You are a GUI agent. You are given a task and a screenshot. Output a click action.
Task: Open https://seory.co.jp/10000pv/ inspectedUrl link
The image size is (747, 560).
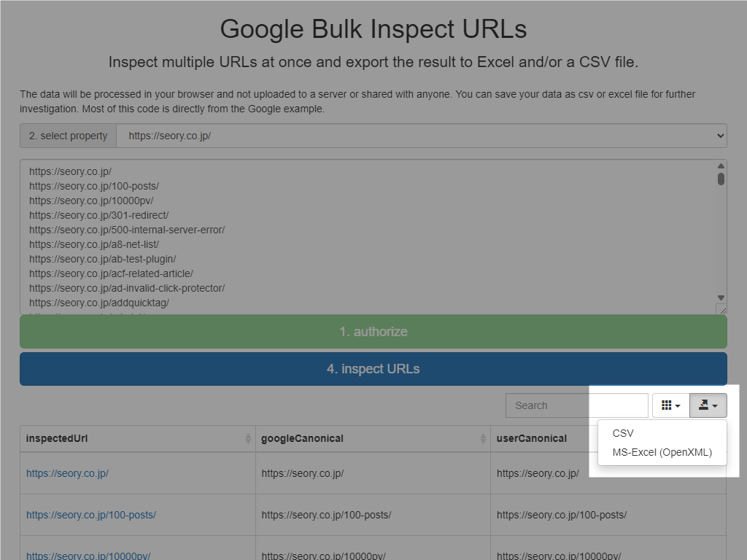tap(88, 556)
